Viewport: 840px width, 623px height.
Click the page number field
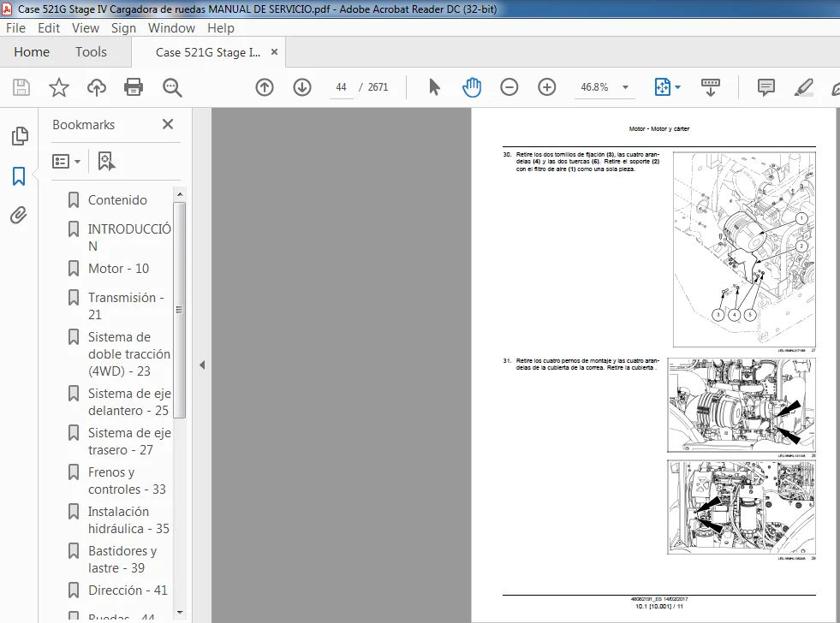(342, 87)
